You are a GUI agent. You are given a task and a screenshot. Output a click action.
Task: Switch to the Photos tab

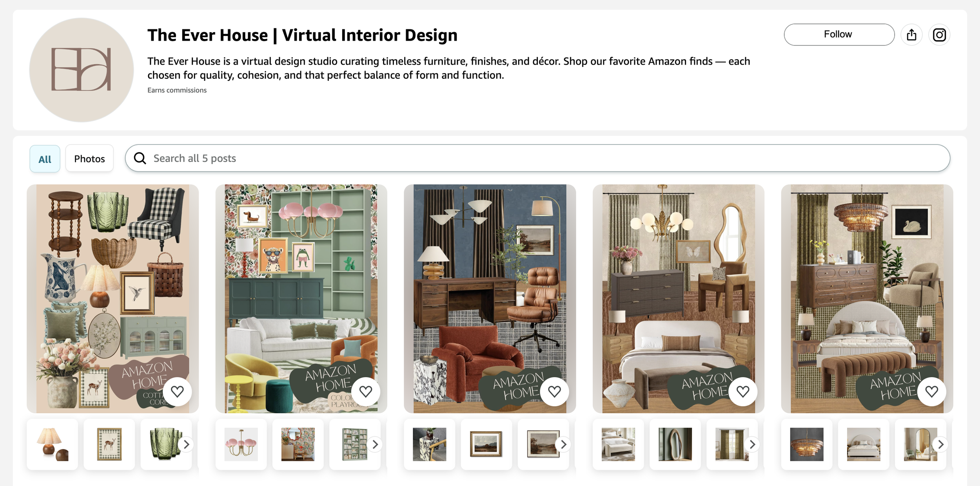89,159
